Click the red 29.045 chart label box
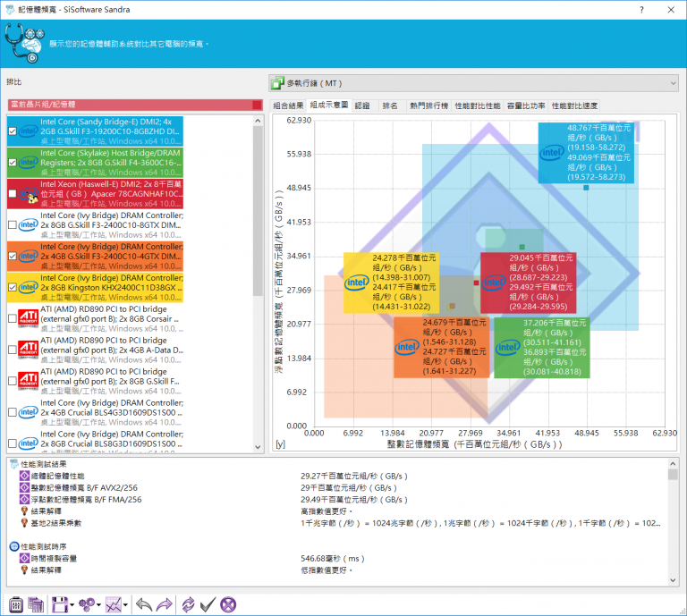Screen dimensions: 687x616 click(529, 283)
